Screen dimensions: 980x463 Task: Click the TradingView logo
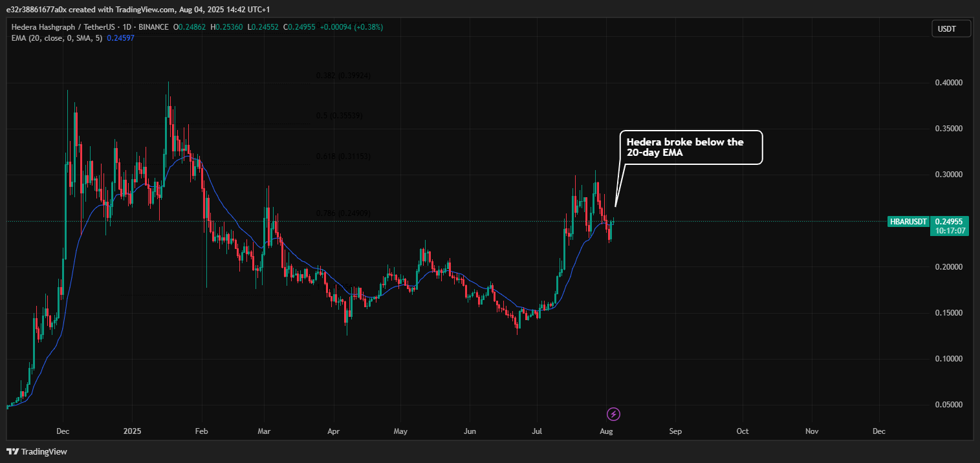[37, 451]
